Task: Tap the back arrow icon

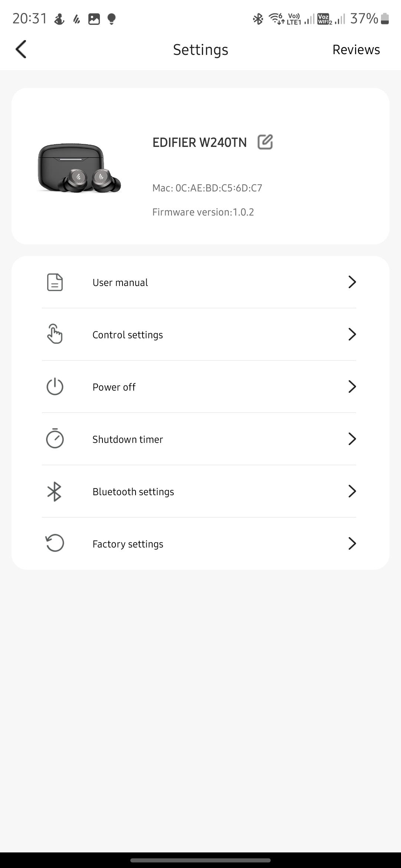Action: (21, 49)
